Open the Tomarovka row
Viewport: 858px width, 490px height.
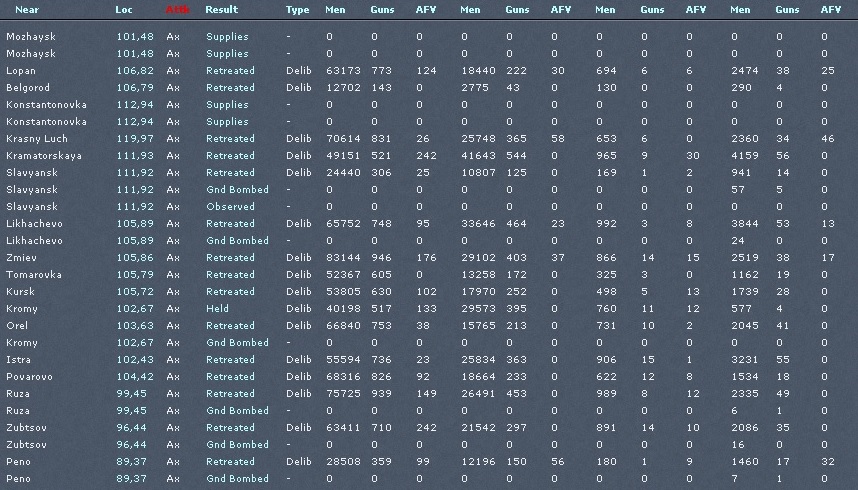[x=32, y=275]
